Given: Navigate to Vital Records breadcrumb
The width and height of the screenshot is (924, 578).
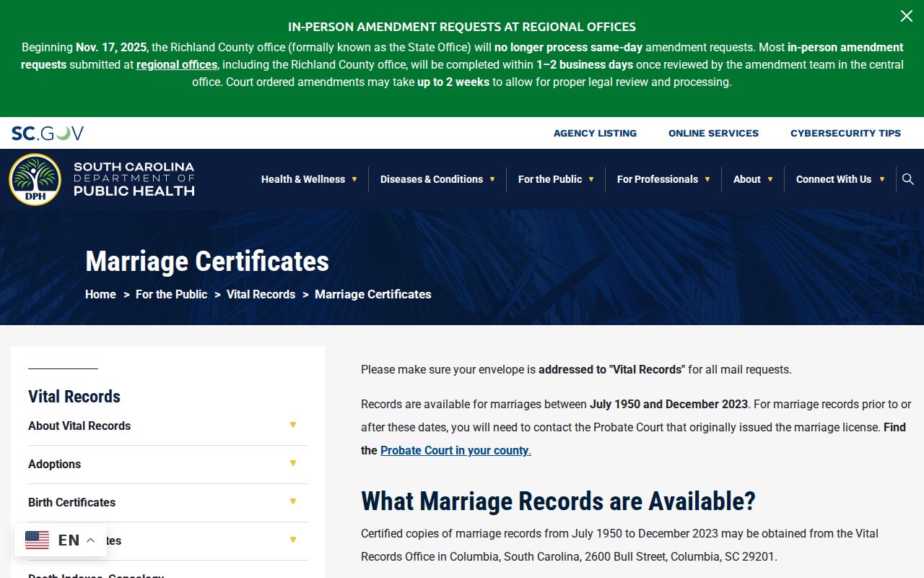Looking at the screenshot, I should [261, 294].
